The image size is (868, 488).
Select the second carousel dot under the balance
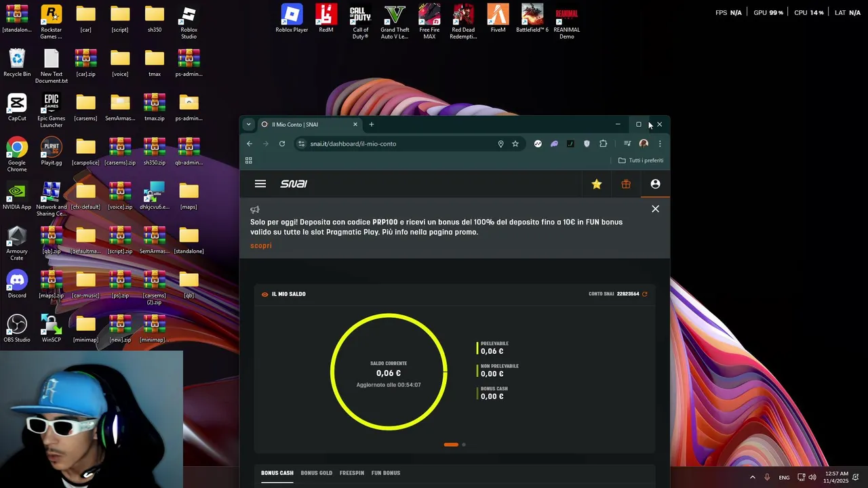(464, 445)
